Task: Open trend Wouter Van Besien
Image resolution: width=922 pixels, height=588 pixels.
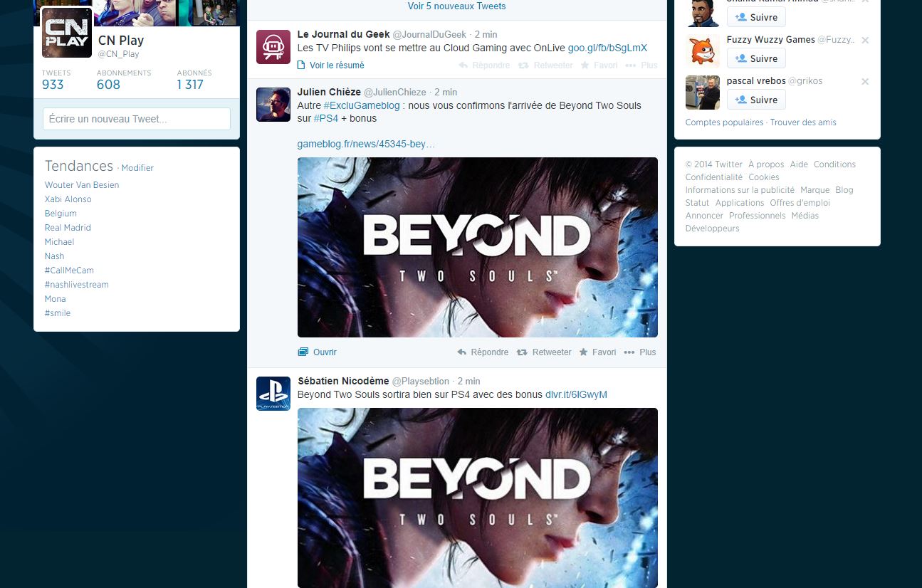Action: tap(82, 185)
